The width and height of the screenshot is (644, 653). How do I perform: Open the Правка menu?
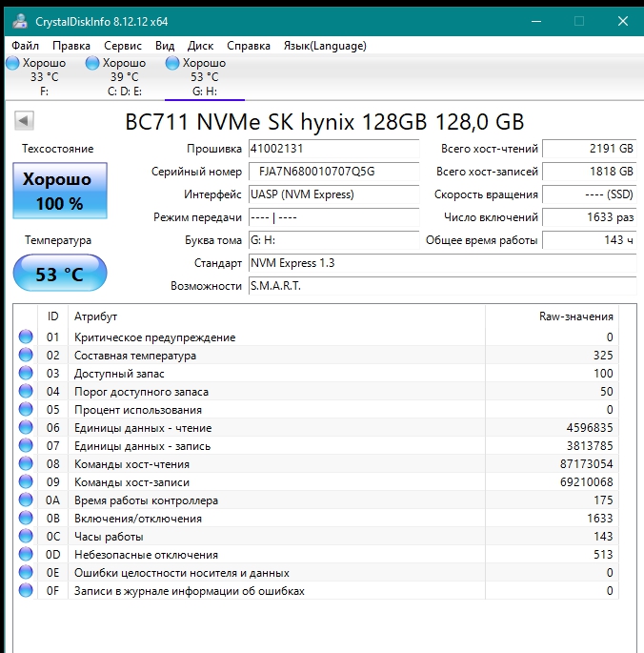(x=71, y=46)
